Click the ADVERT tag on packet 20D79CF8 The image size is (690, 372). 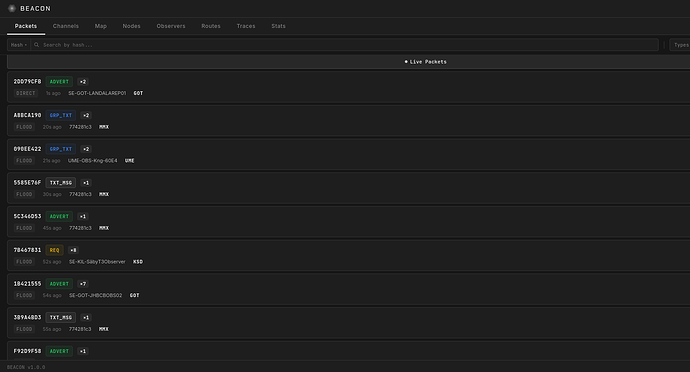[x=59, y=82]
